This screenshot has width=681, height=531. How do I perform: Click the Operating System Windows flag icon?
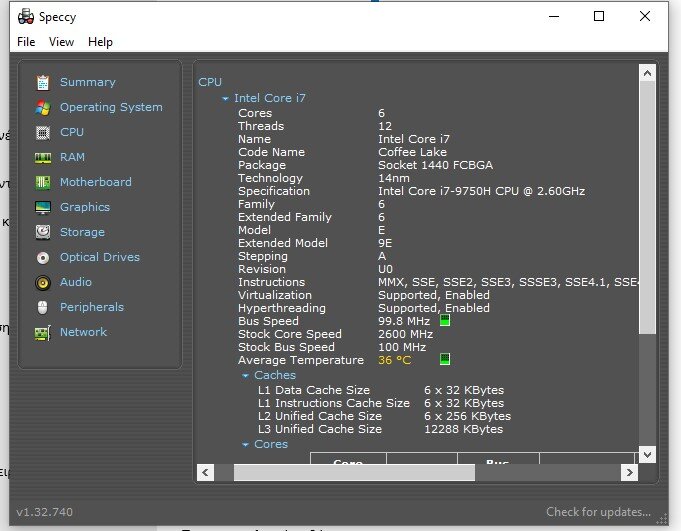[x=43, y=107]
